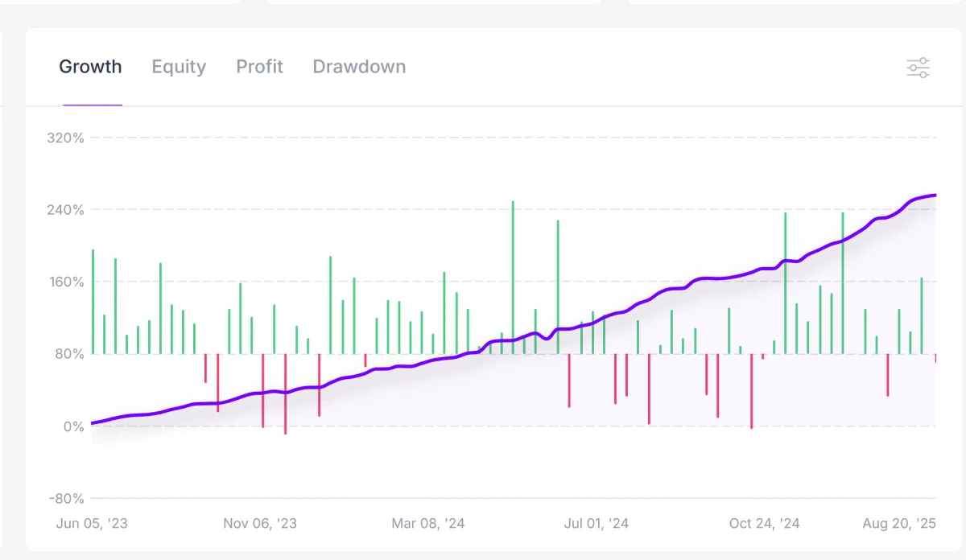The image size is (966, 560).
Task: Switch to the Equity tab
Action: pyautogui.click(x=179, y=67)
